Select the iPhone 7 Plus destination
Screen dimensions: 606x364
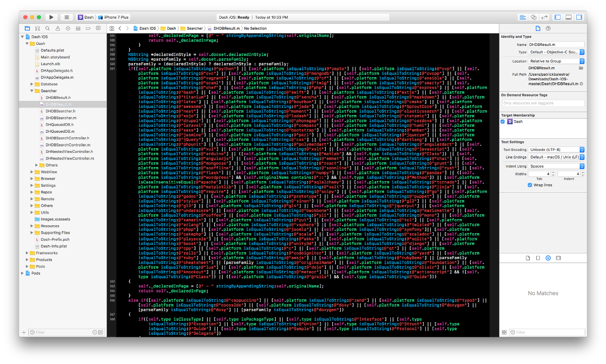[x=115, y=17]
